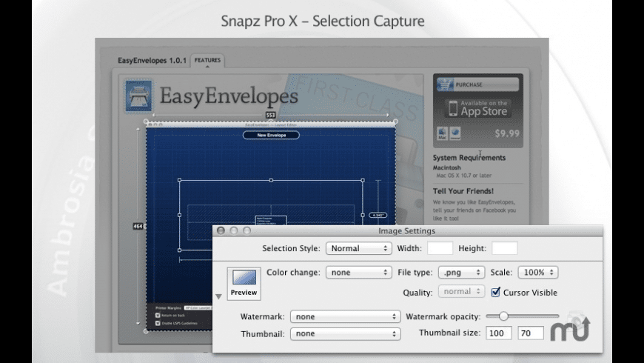Viewport: 644px width, 363px height.
Task: Click the New Envelope button in the layout editor
Action: click(x=271, y=135)
